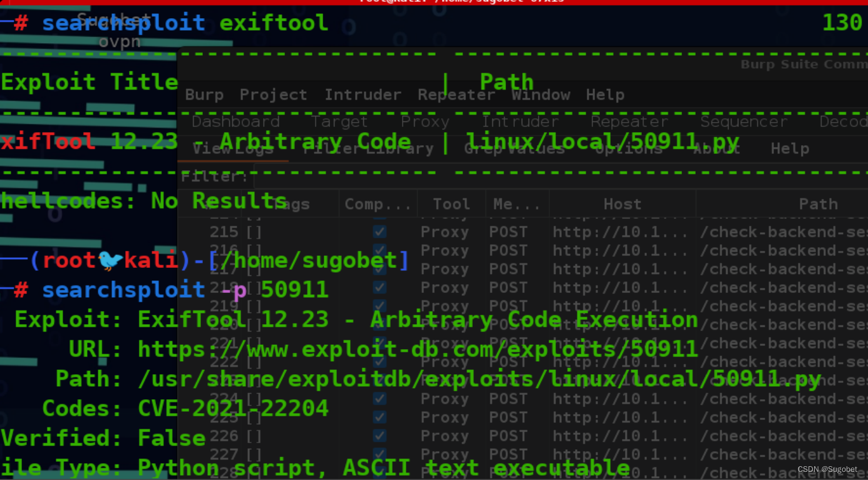868x480 pixels.
Task: Open the Project menu in Burp Suite
Action: click(x=273, y=94)
